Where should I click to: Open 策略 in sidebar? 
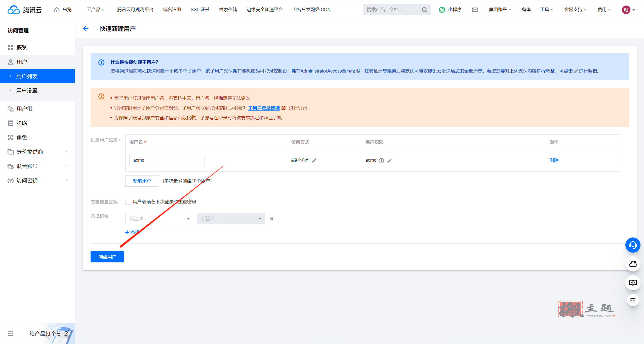pyautogui.click(x=37, y=123)
